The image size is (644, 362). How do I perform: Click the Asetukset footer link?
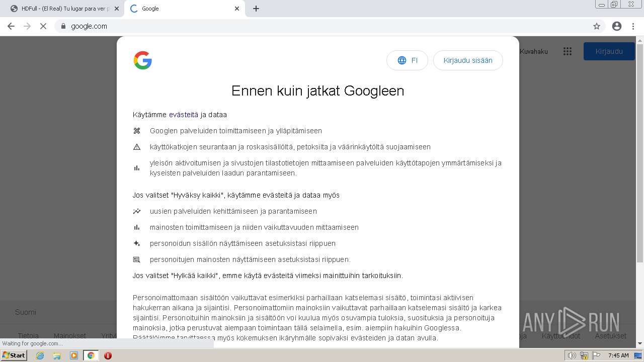click(x=610, y=336)
